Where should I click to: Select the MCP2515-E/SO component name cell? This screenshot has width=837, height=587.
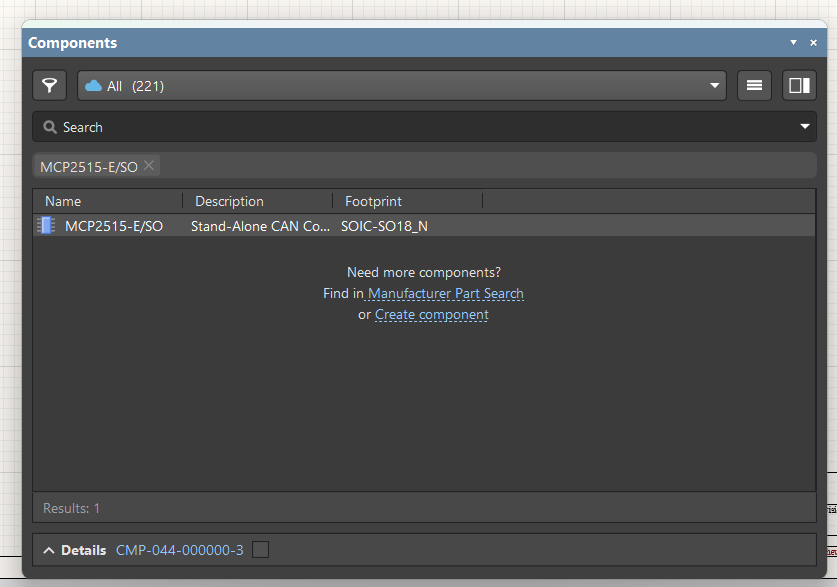[114, 226]
